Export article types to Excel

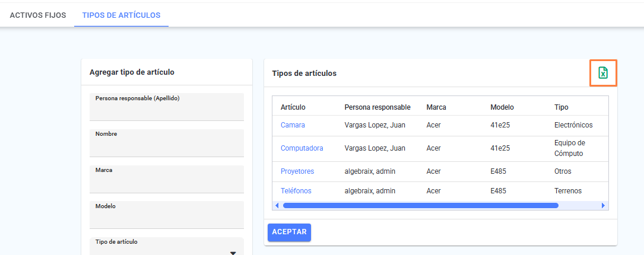coord(603,73)
